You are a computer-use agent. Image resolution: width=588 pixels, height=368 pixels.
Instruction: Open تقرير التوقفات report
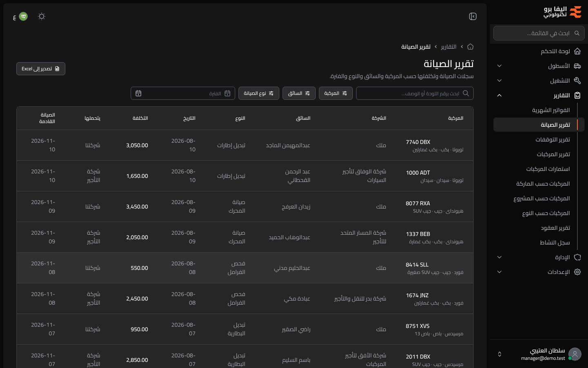[552, 139]
